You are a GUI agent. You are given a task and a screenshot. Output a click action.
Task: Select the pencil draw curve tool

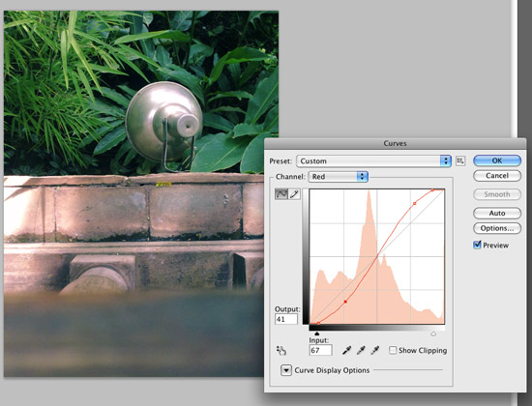click(294, 194)
